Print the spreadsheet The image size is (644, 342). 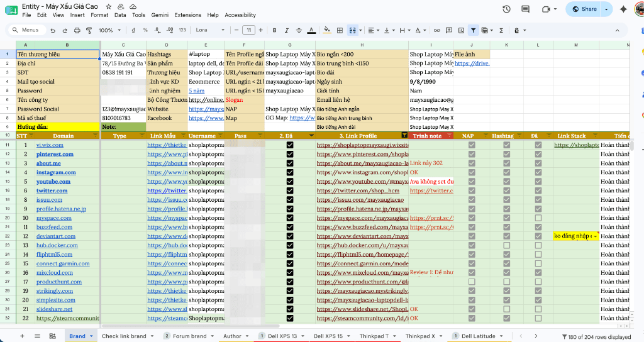77,30
